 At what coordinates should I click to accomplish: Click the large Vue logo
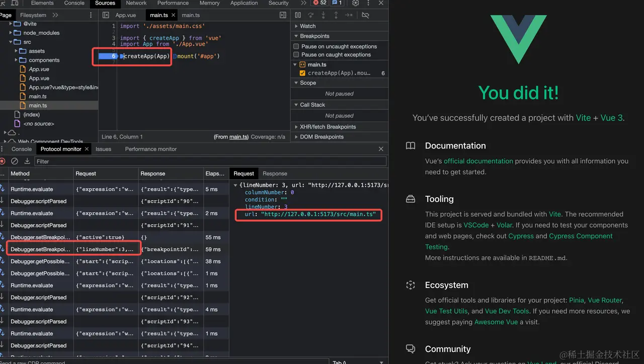(518, 39)
